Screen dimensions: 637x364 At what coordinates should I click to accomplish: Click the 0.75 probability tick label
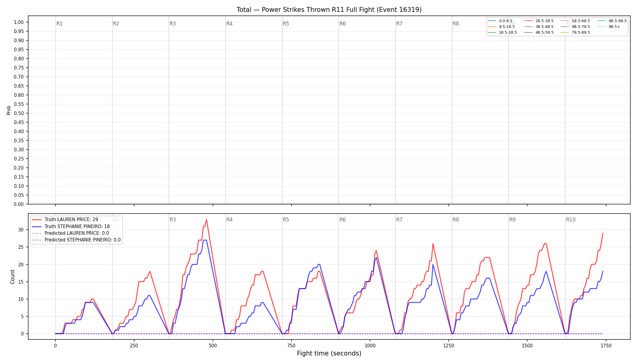coord(19,68)
